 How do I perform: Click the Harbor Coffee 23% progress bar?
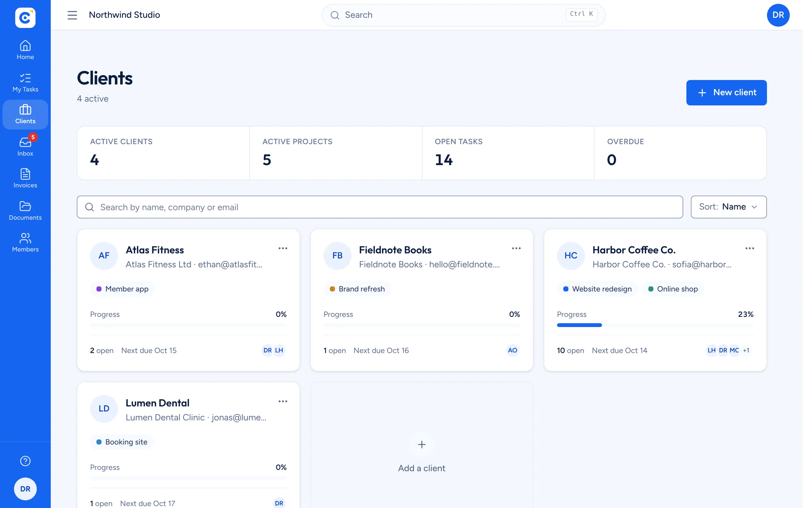pyautogui.click(x=655, y=325)
